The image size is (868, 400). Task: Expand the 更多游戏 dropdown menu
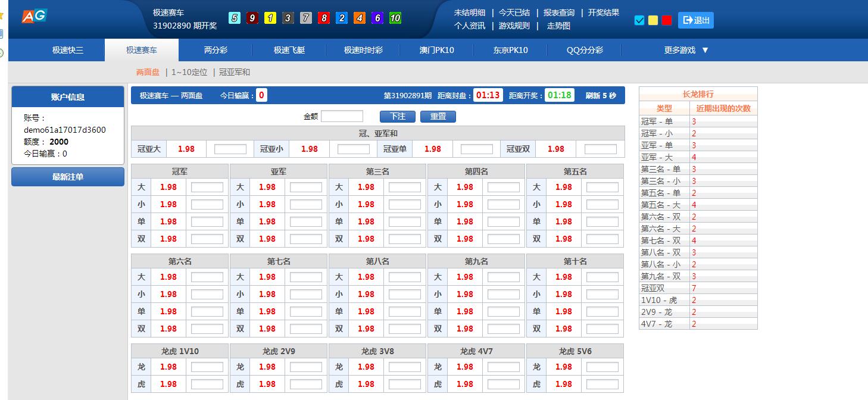(x=686, y=50)
